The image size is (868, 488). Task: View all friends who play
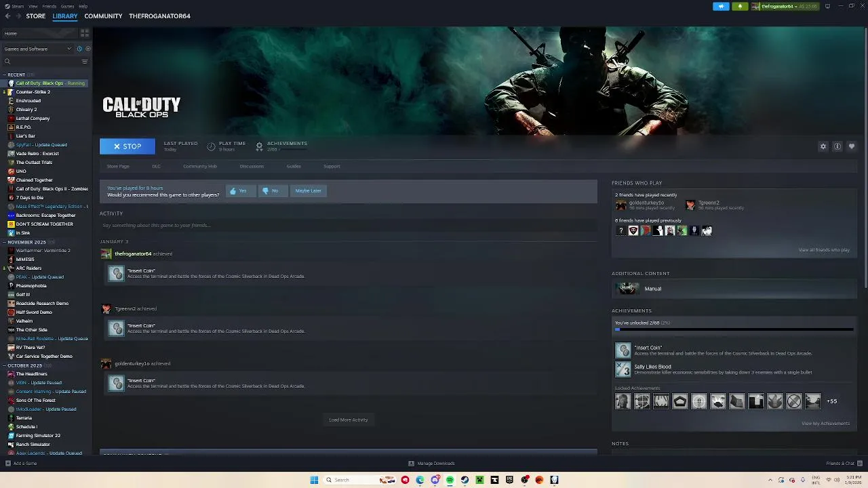pyautogui.click(x=824, y=250)
